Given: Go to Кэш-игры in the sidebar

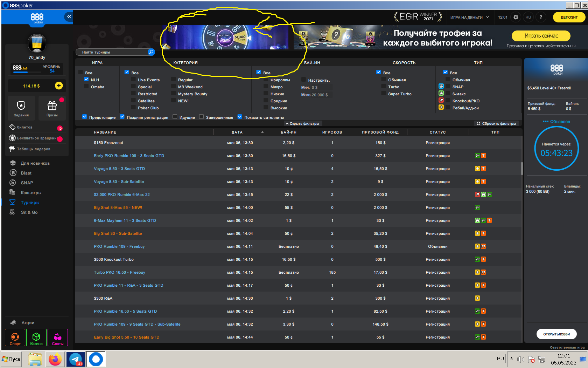Looking at the screenshot, I should tap(31, 192).
